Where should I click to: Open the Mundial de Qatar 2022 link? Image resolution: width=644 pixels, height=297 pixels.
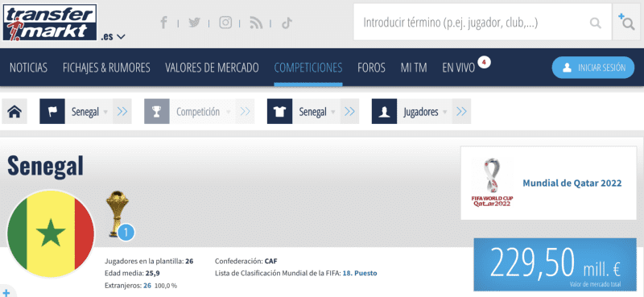572,183
